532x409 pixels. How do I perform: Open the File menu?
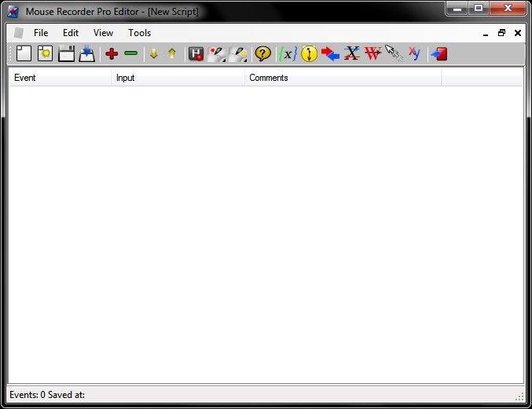(x=41, y=33)
